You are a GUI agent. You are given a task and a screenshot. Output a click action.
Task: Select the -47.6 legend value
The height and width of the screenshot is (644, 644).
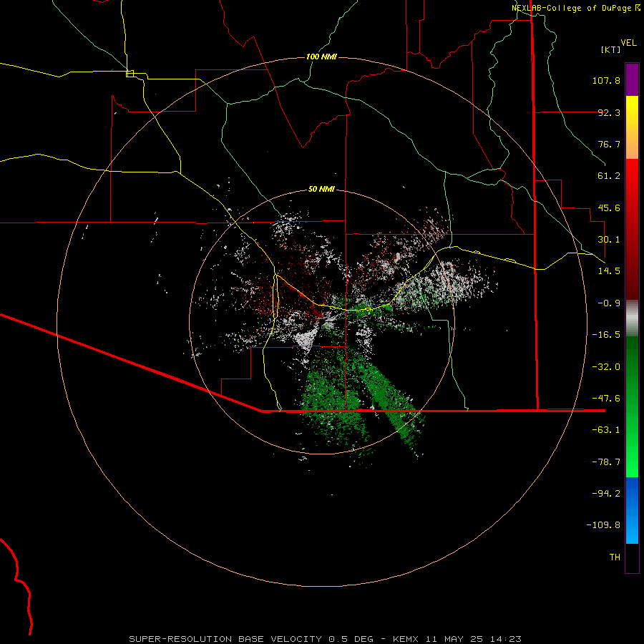tap(606, 399)
